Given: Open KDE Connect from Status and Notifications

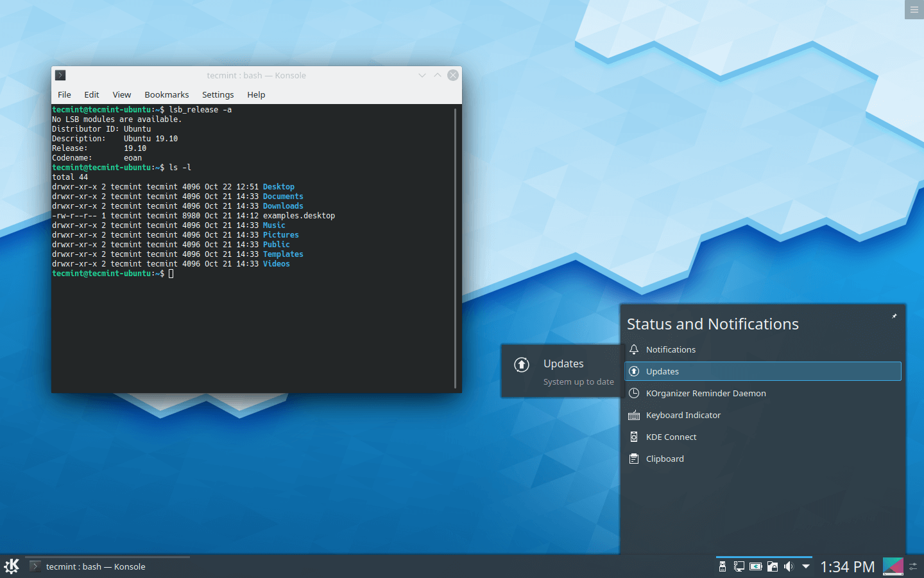Looking at the screenshot, I should 634,437.
